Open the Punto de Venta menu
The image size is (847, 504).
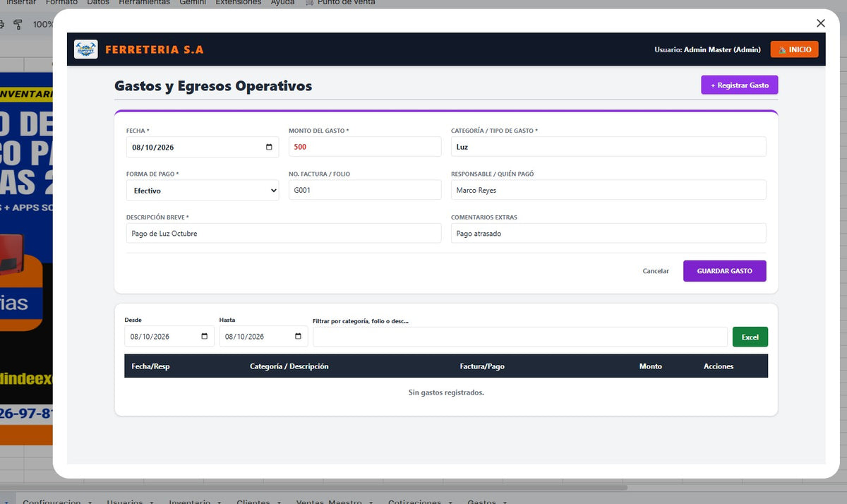pyautogui.click(x=341, y=3)
